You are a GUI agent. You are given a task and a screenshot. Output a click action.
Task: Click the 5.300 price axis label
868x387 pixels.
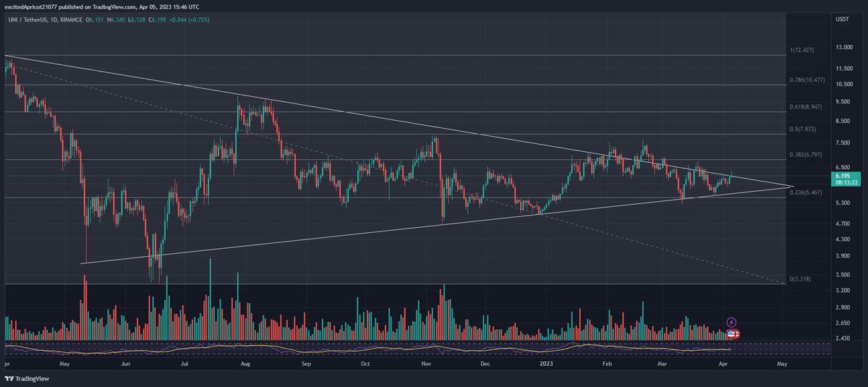(842, 203)
